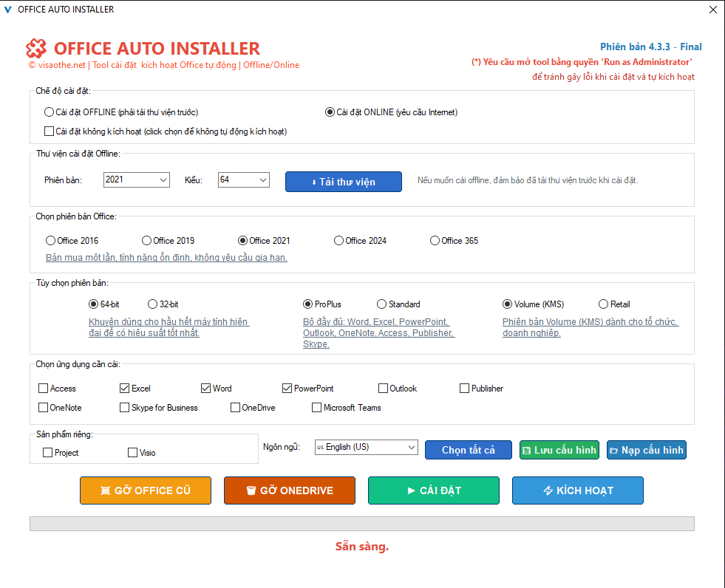Click the 'Bản mua một lần' description link

click(x=166, y=258)
